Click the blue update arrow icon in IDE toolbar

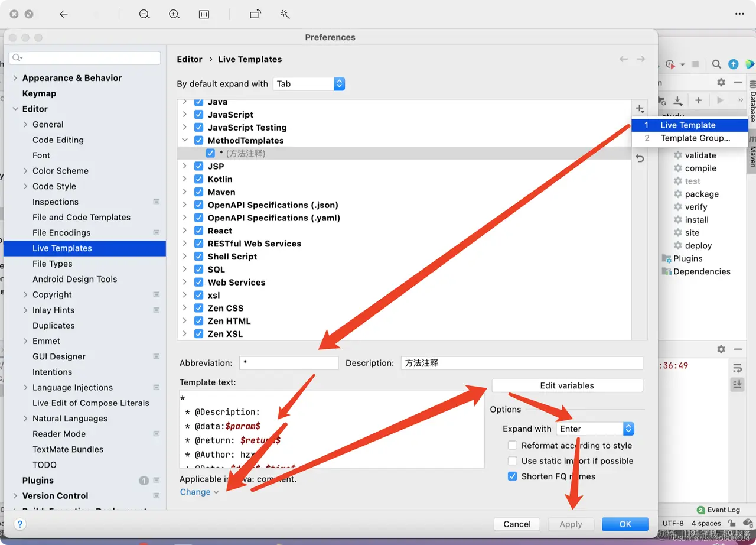(733, 64)
